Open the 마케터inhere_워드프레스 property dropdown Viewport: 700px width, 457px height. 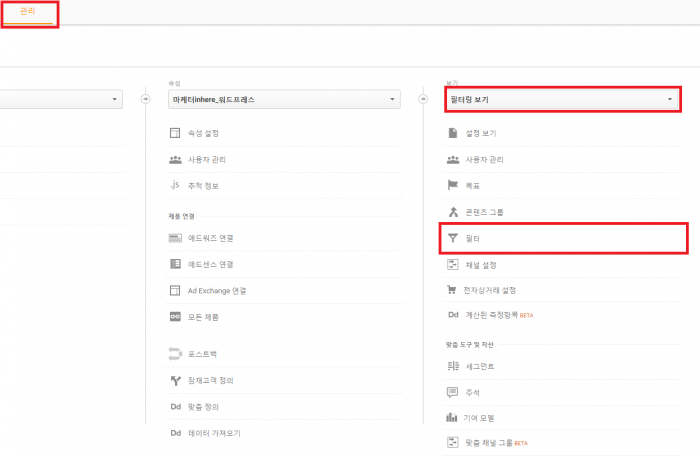(x=284, y=99)
